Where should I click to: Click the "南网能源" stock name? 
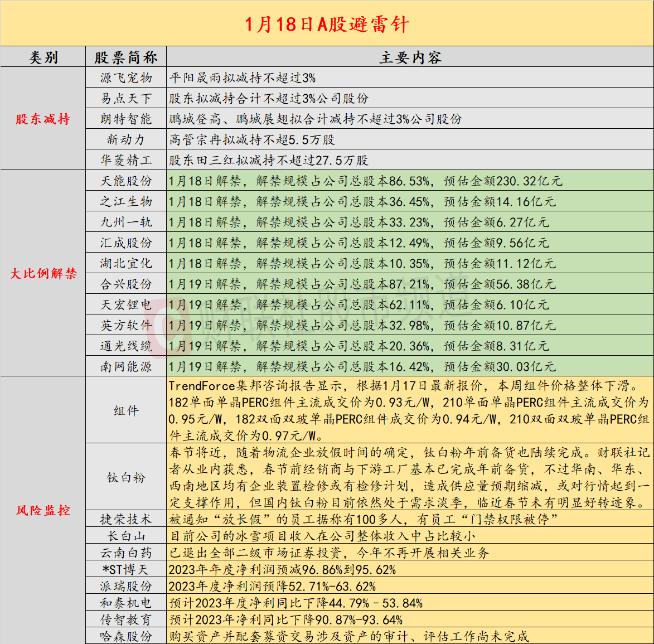126,366
